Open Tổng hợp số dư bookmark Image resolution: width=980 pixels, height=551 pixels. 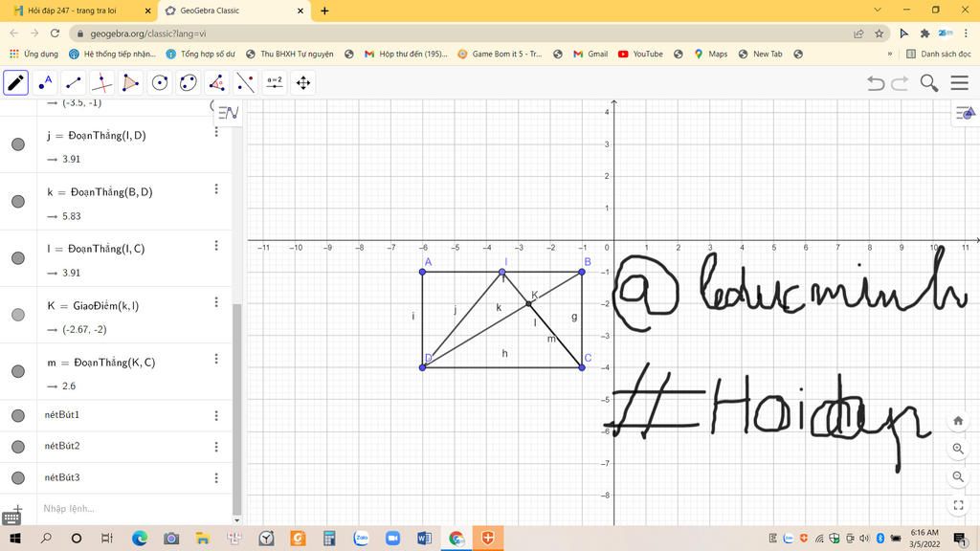[x=201, y=55]
